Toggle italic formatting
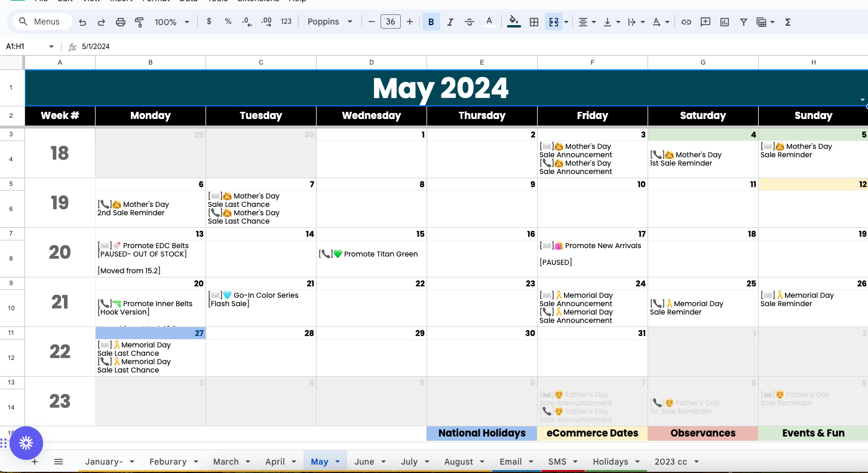Screen dimensions: 868x473 450,22
